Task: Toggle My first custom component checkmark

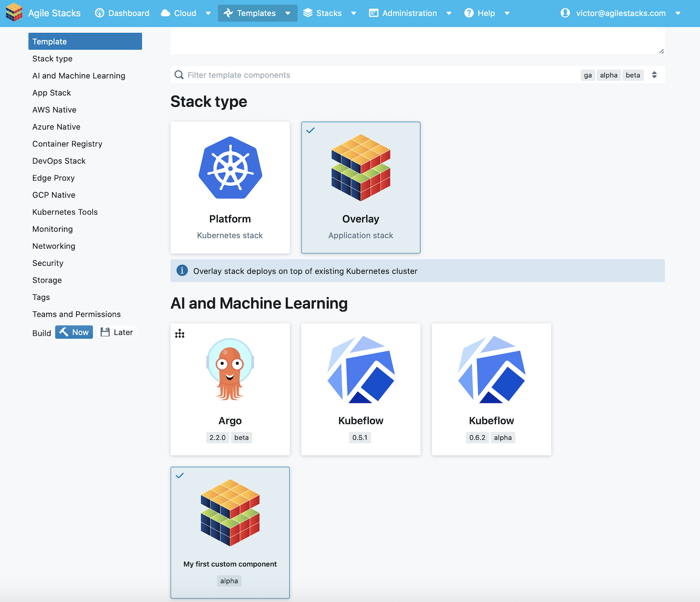Action: 180,476
